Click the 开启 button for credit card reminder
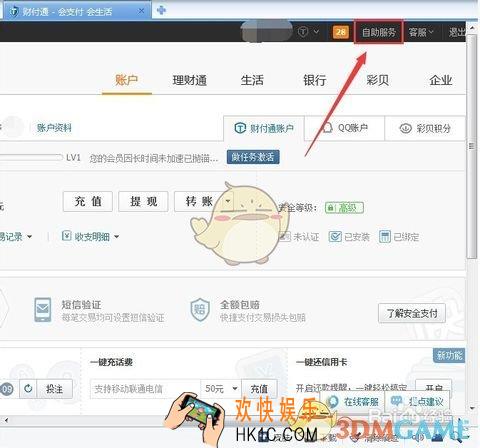Viewport: 480px width, 448px height. coord(434,388)
